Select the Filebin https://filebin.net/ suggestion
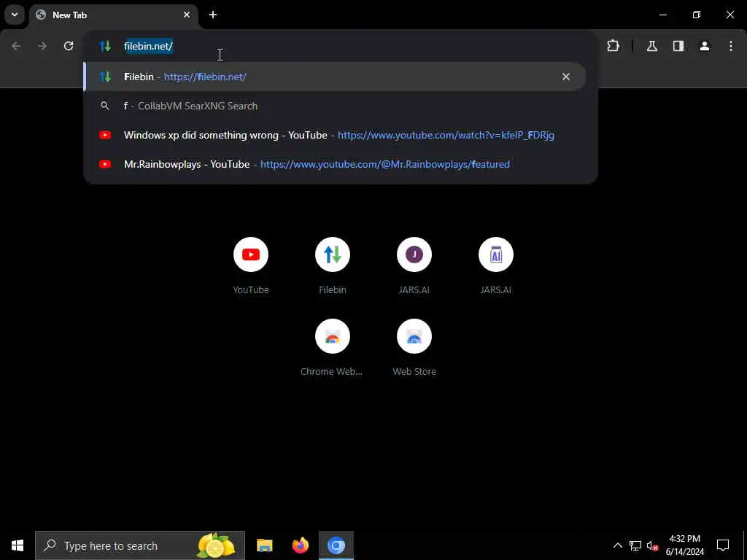The image size is (747, 560). point(334,77)
